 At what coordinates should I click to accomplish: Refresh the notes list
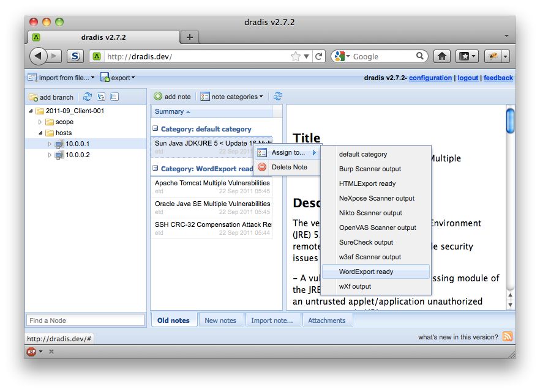click(278, 97)
